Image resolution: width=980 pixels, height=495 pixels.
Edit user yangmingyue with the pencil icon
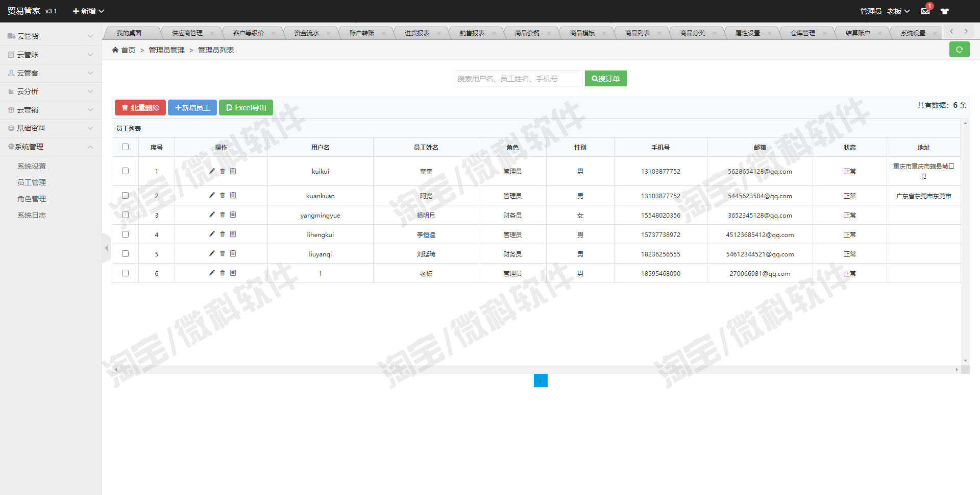click(212, 215)
